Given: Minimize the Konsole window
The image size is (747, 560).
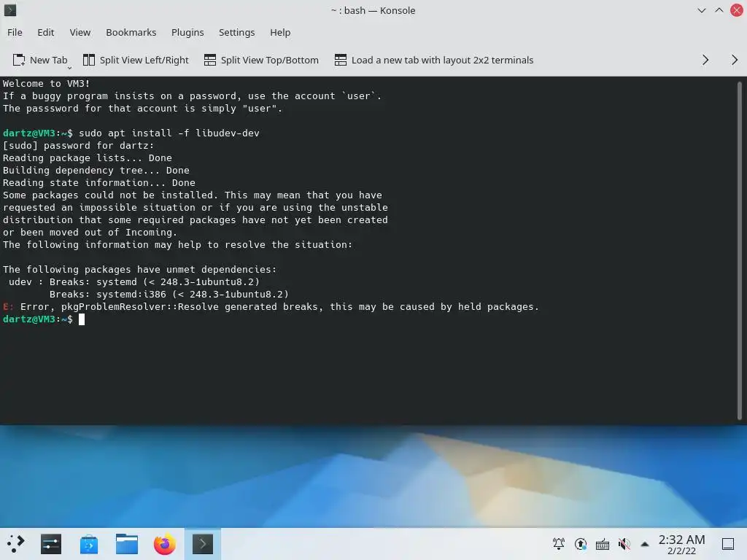Looking at the screenshot, I should pyautogui.click(x=701, y=10).
